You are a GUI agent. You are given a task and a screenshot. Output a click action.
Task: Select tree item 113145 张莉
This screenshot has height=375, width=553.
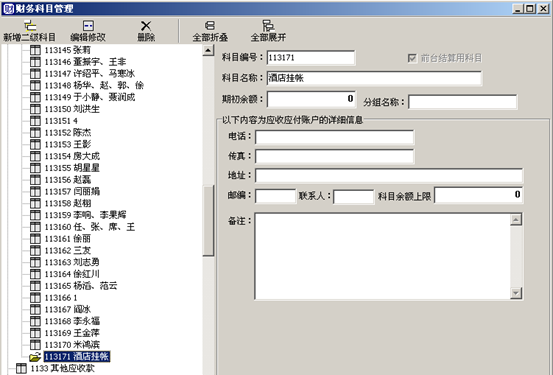tap(68, 50)
